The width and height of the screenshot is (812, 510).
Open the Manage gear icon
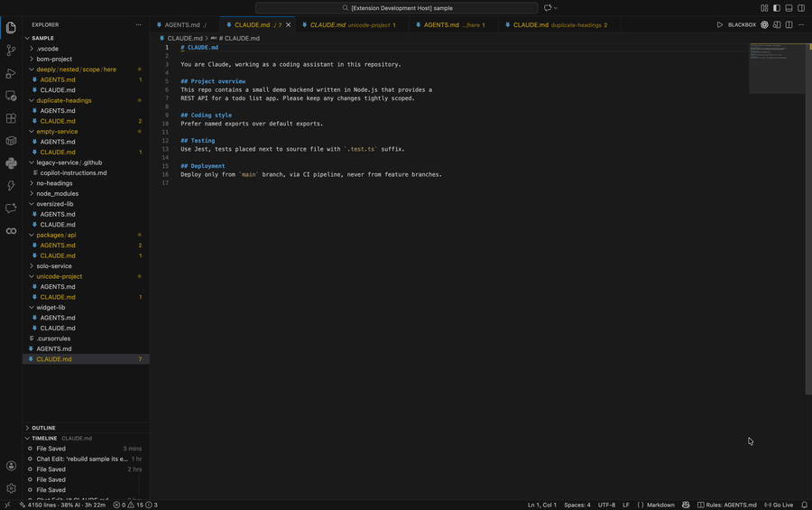click(11, 488)
